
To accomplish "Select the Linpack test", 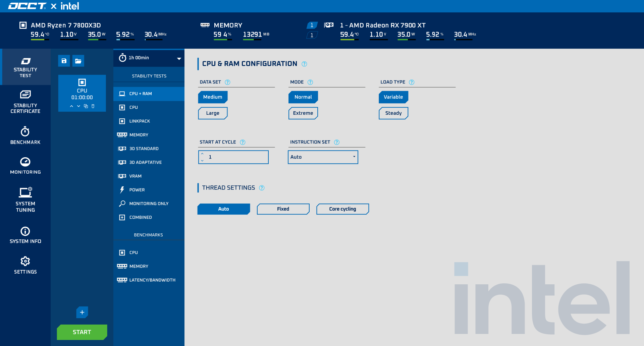I will pyautogui.click(x=149, y=121).
